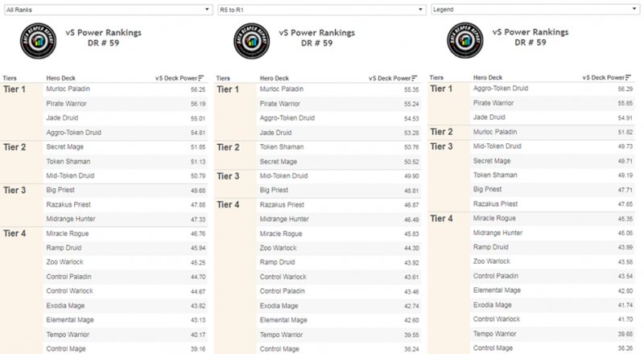Click value 56.29 in Legend panel
The height and width of the screenshot is (354, 644).
point(625,88)
